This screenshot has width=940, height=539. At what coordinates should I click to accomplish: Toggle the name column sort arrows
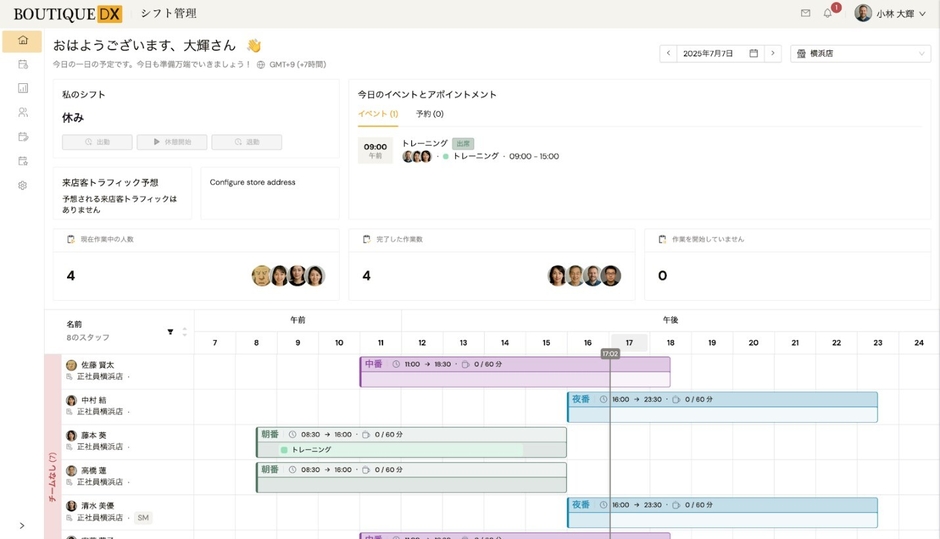184,331
